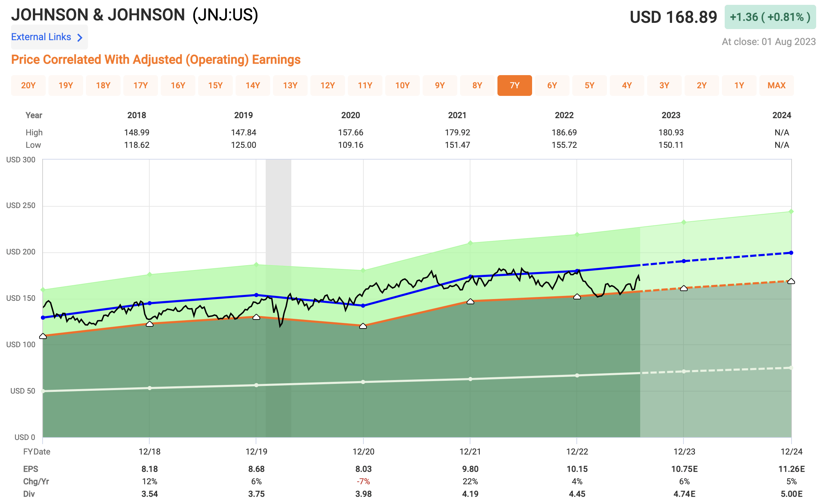Viewport: 821px width, 504px height.
Task: Show the 3Y price history
Action: [664, 85]
